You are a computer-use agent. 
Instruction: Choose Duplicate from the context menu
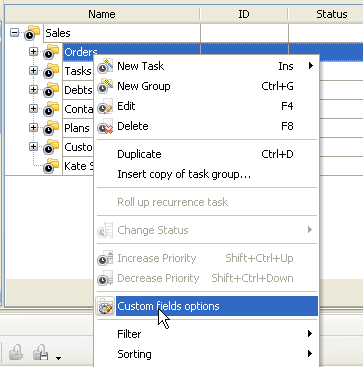click(207, 154)
